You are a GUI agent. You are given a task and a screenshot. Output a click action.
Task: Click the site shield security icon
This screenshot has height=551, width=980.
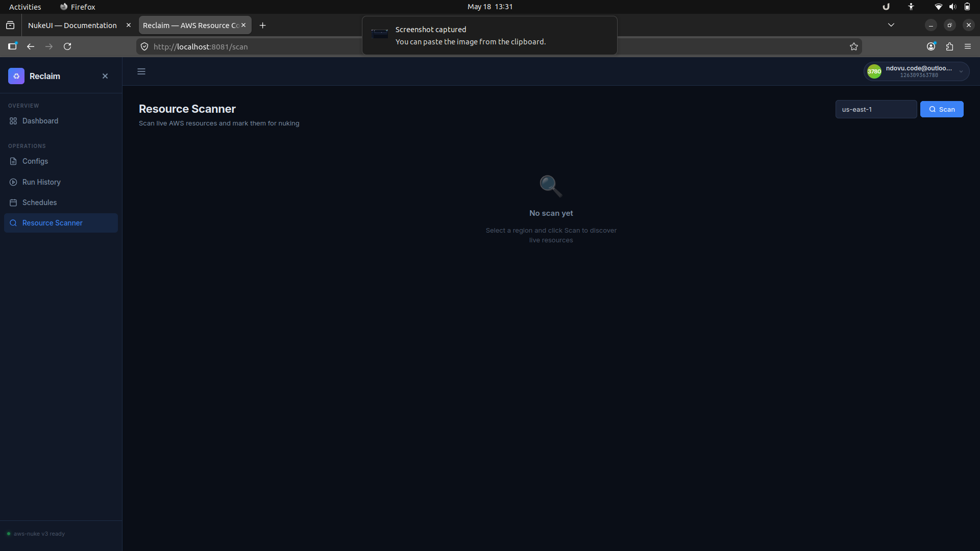144,46
